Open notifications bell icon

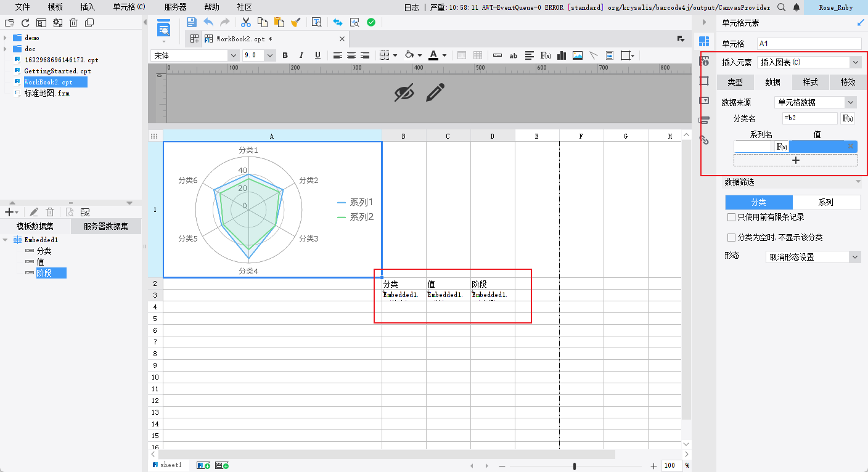pos(796,7)
